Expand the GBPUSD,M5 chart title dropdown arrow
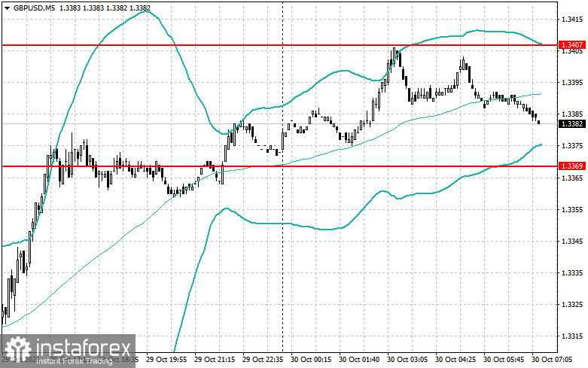The image size is (588, 368). point(7,8)
